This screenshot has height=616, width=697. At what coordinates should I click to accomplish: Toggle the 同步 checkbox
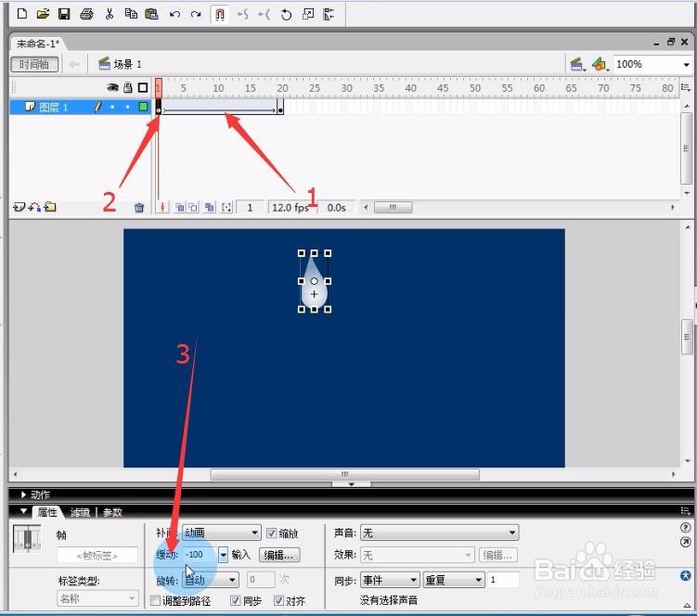click(236, 601)
